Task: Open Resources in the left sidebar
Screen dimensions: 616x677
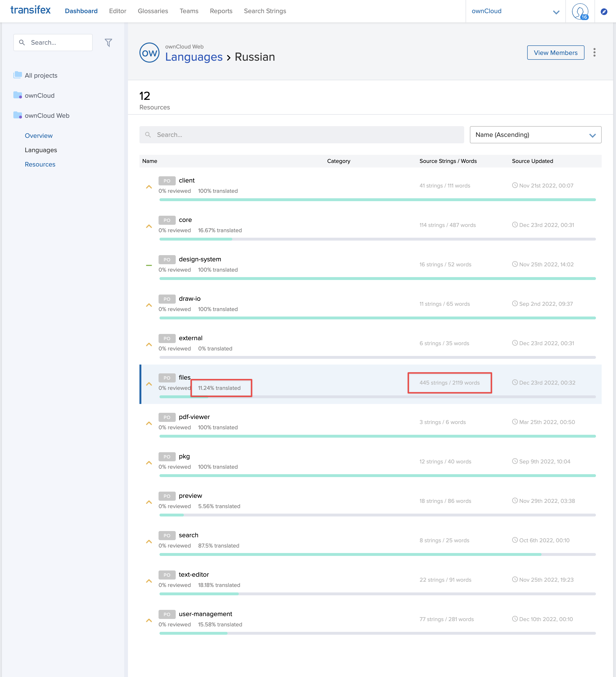Action: coord(40,164)
